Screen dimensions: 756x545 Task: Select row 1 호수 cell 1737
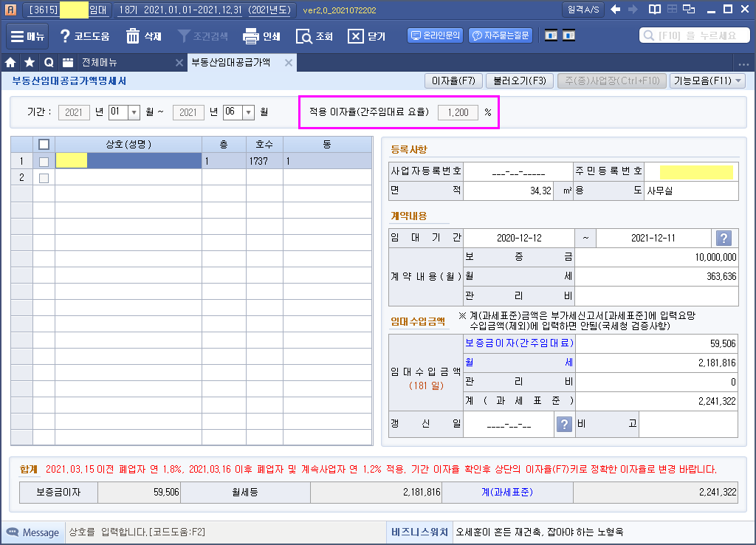pyautogui.click(x=264, y=161)
